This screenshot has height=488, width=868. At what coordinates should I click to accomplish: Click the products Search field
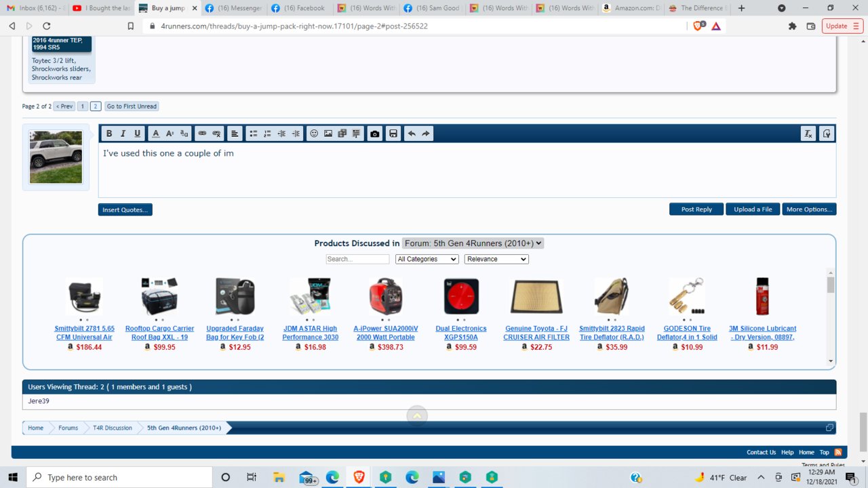click(357, 259)
